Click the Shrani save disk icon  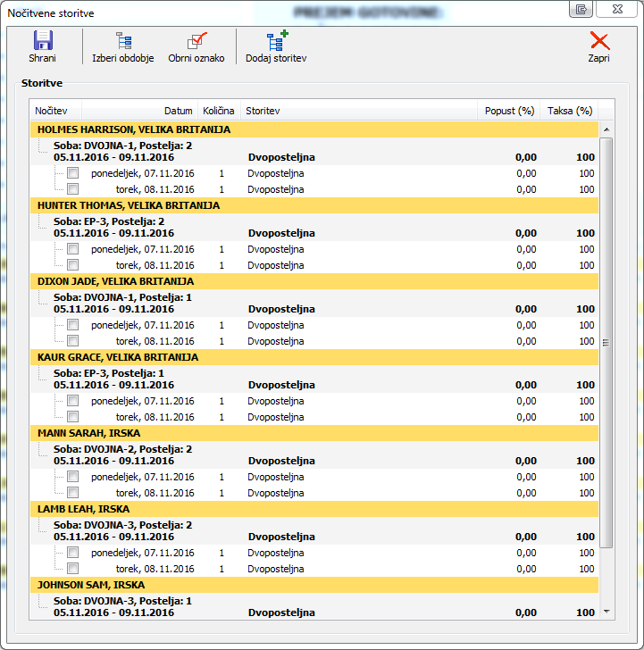pos(42,42)
